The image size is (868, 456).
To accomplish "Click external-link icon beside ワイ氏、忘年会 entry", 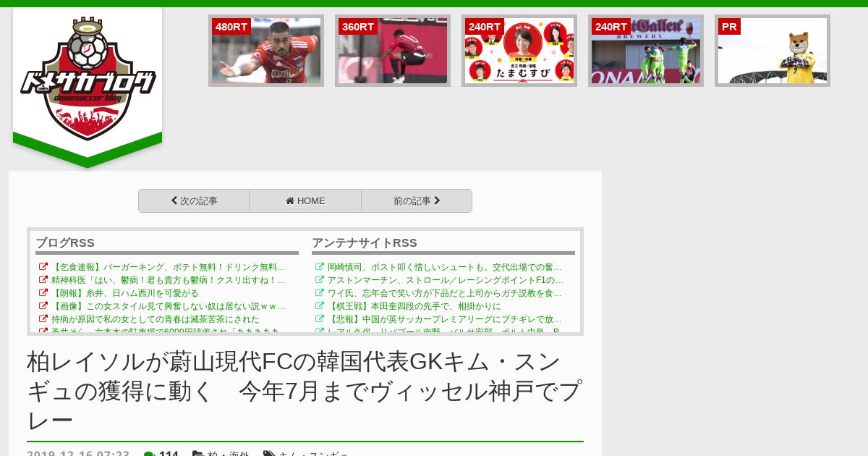I will pos(320,293).
